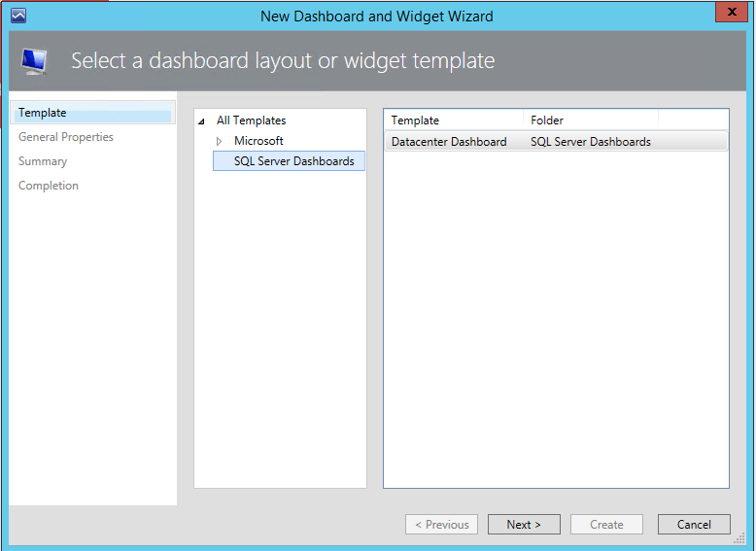Click the Next > button
The image size is (756, 551).
coord(524,525)
